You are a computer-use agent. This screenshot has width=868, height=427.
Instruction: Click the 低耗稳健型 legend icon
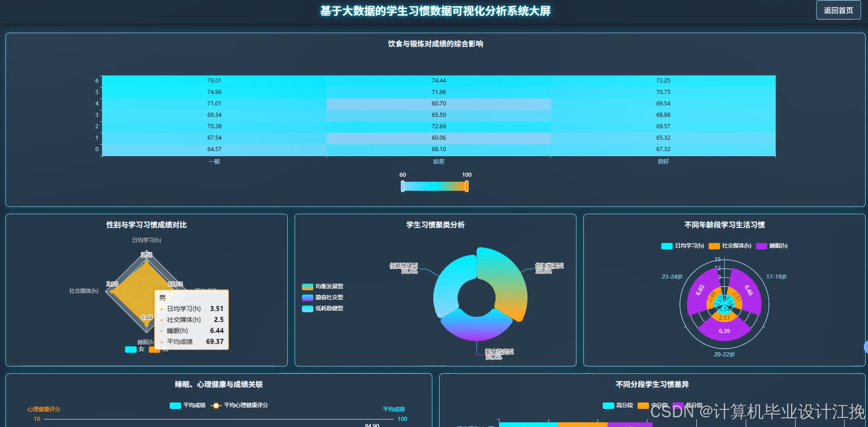pyautogui.click(x=308, y=308)
